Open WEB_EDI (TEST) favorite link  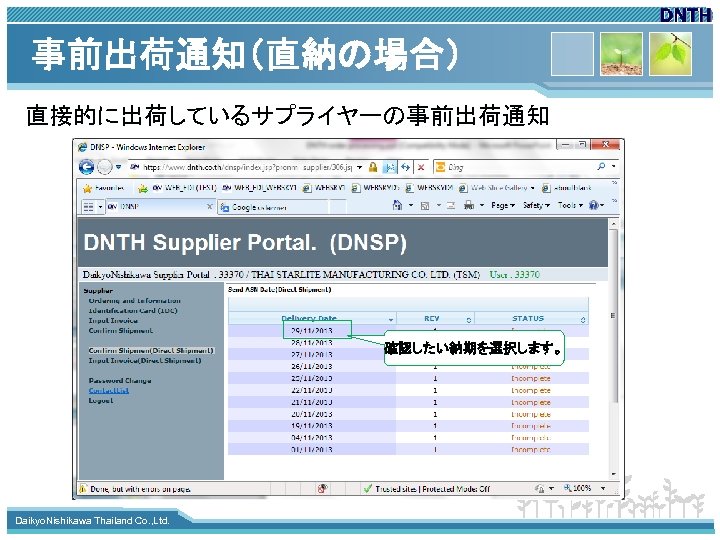tap(184, 188)
